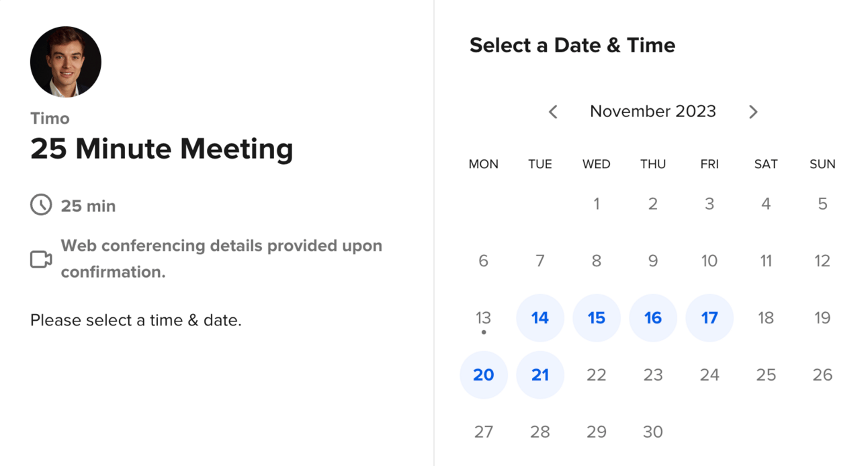Viewport: 868px width, 466px height.
Task: Click unavailable date 22
Action: coord(597,375)
